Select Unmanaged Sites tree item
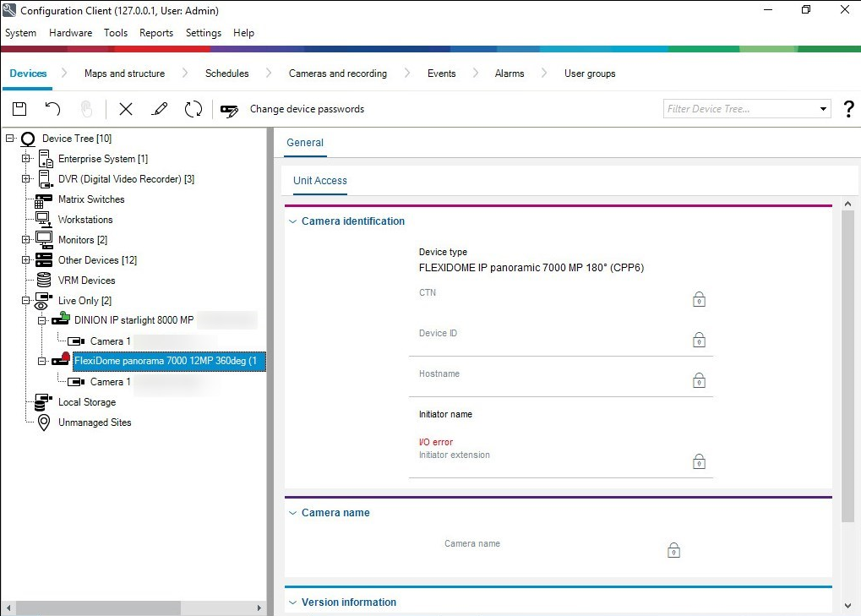Screen dimensions: 861x616 [x=94, y=422]
